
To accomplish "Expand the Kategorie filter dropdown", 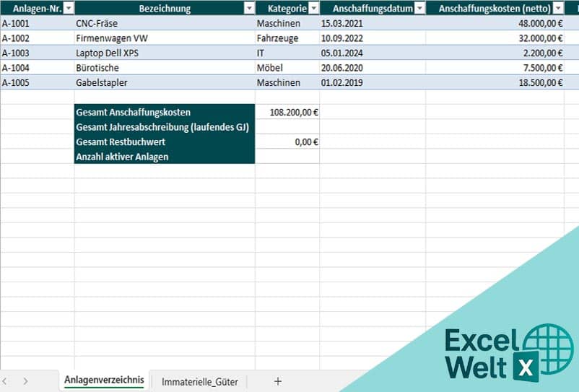I will click(x=313, y=9).
